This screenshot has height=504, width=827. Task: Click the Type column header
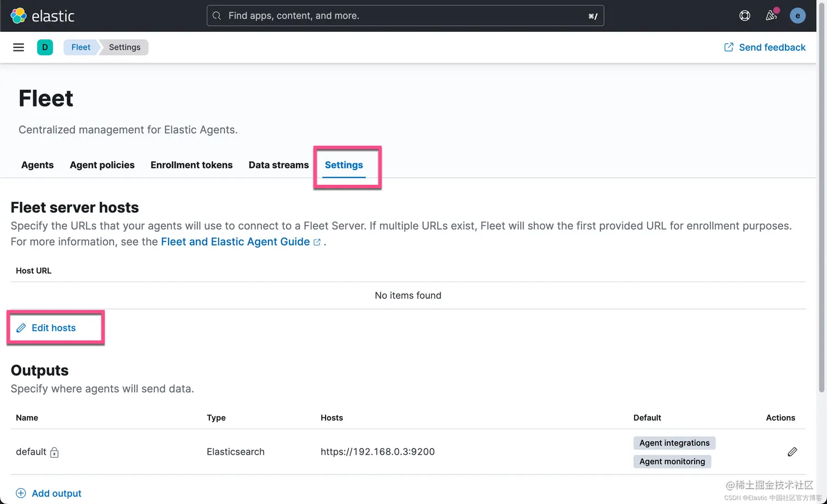tap(216, 418)
